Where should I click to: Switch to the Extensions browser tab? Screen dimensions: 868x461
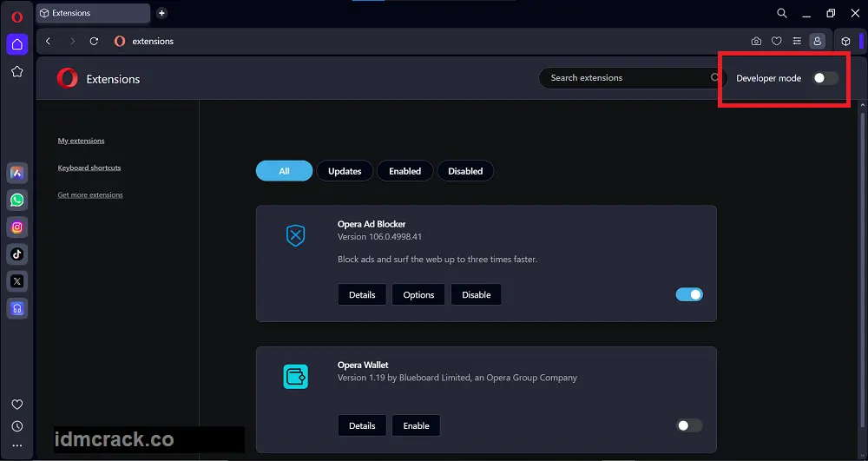coord(93,13)
